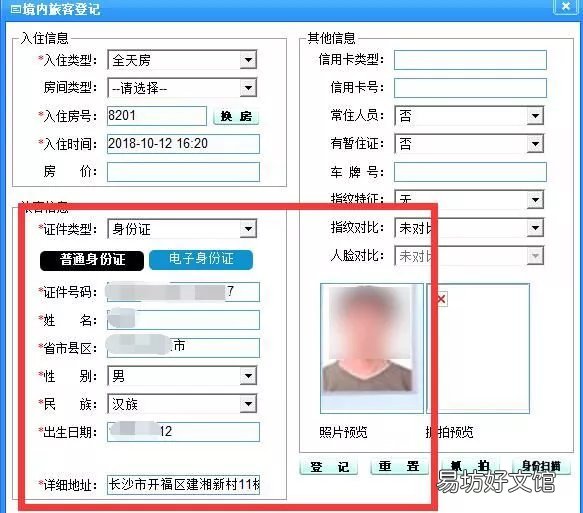The height and width of the screenshot is (513, 583).
Task: Click the 信用卡类型 input field
Action: 470,60
